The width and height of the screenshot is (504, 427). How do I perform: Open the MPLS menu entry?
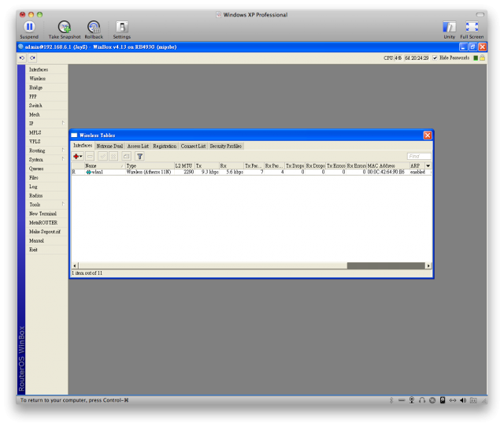point(35,132)
